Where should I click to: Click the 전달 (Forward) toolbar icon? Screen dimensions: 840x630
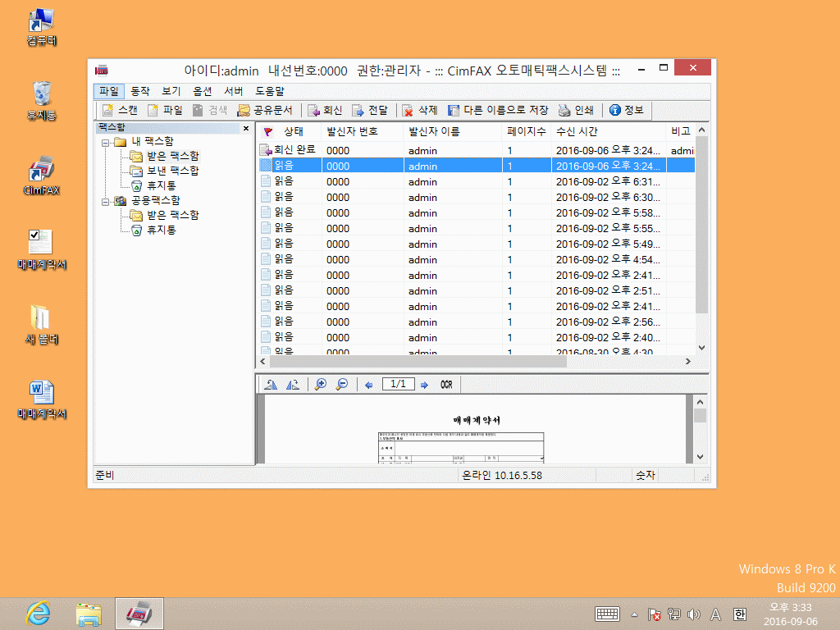(x=370, y=111)
